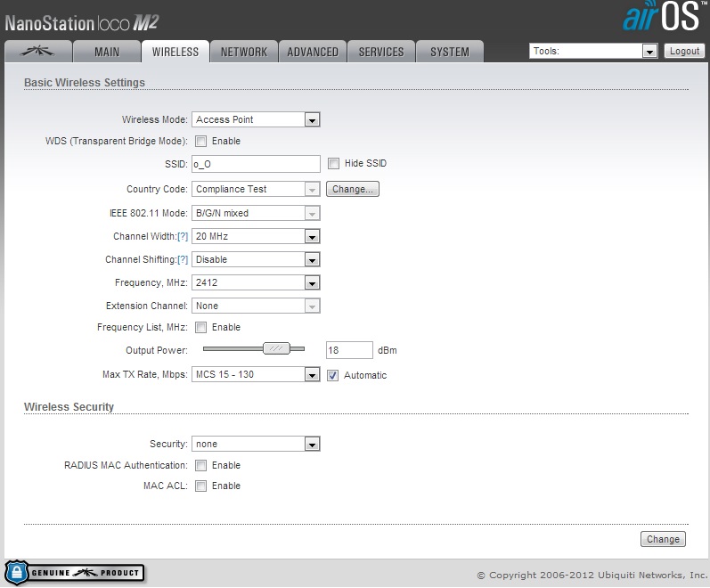The height and width of the screenshot is (588, 710).
Task: Enable the MAC ACL checkbox
Action: (x=200, y=486)
